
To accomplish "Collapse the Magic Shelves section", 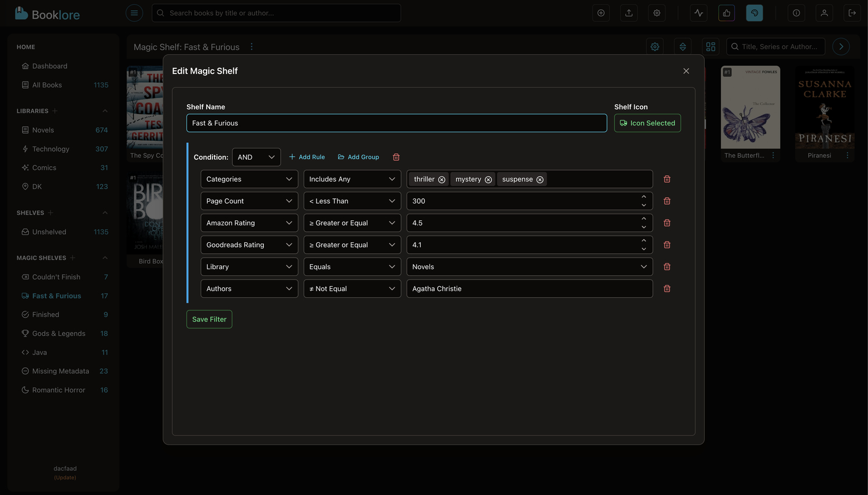I will (x=105, y=258).
